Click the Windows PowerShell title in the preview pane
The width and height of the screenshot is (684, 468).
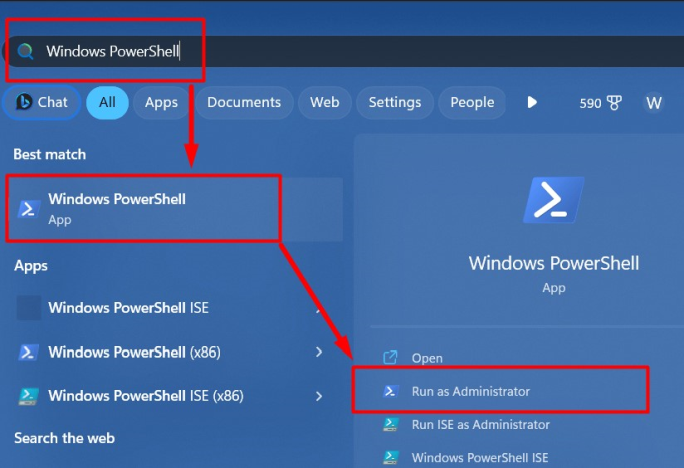tap(554, 263)
